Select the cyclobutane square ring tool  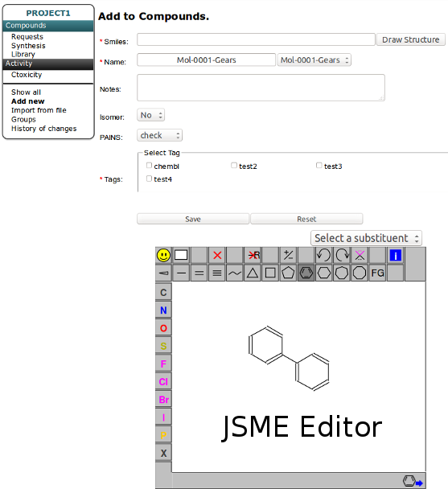point(270,273)
